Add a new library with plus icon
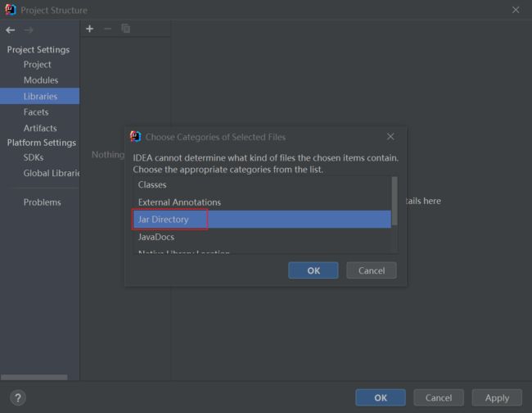This screenshot has width=532, height=413. coord(89,29)
